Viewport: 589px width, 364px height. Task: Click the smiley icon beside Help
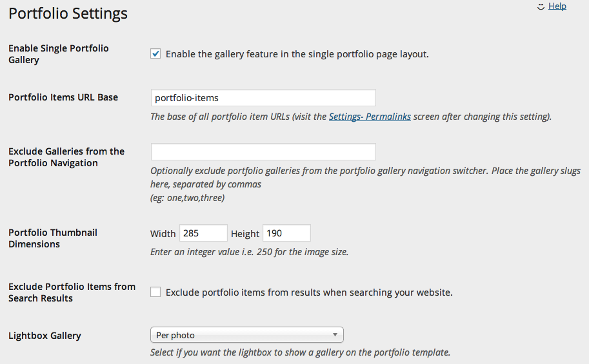click(x=541, y=6)
